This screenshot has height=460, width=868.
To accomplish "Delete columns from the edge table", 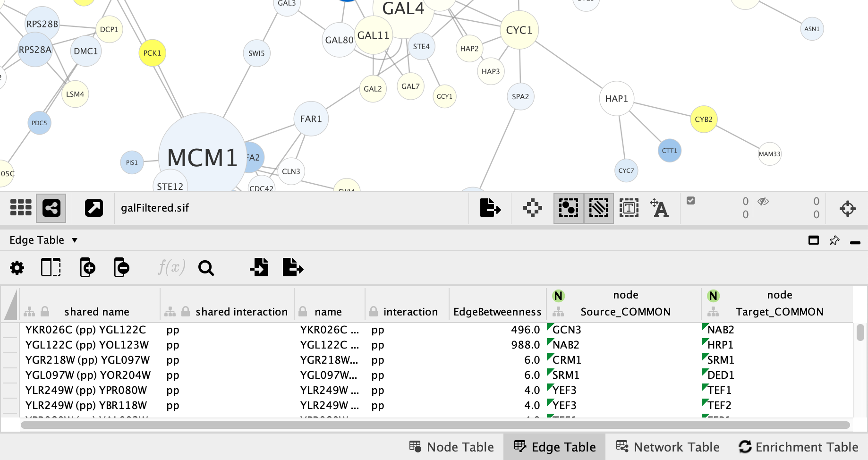I will pos(121,267).
